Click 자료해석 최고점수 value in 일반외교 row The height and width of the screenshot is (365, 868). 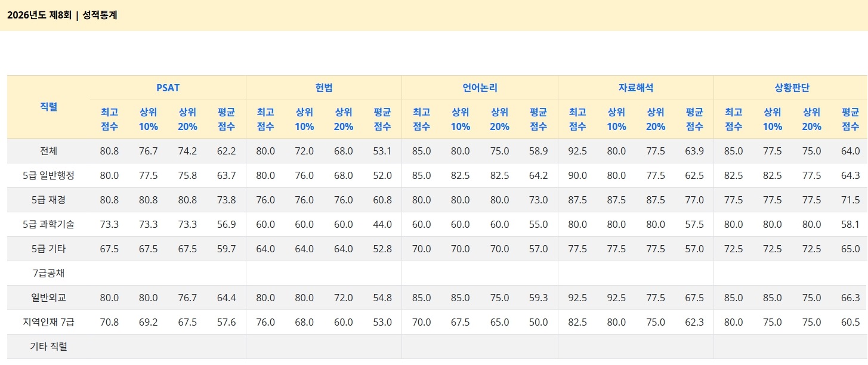tap(577, 298)
